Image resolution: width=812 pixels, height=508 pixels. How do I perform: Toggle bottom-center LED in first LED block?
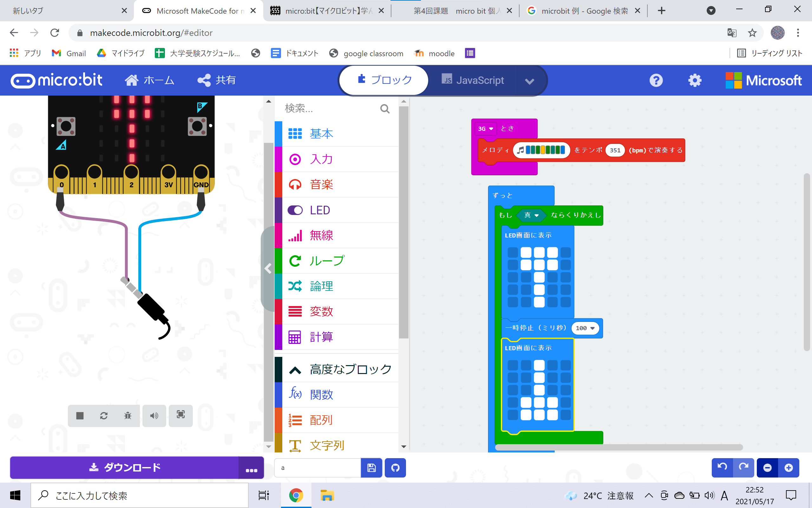(539, 302)
